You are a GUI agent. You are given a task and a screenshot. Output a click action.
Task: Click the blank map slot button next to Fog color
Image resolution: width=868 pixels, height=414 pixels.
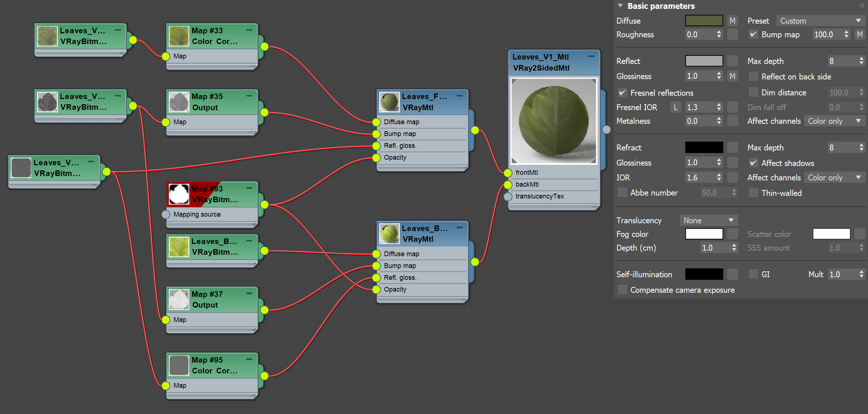click(733, 234)
